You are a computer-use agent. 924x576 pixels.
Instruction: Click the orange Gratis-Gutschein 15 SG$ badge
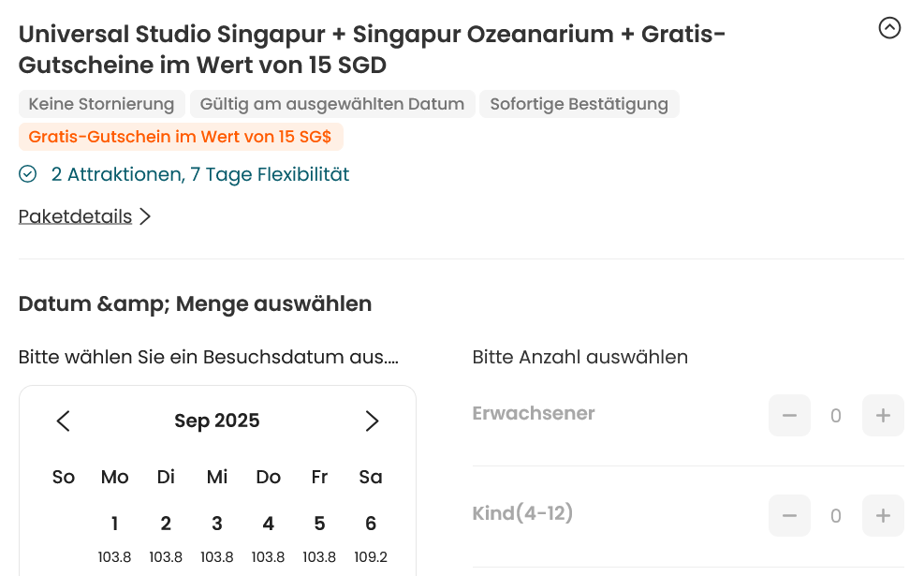tap(181, 137)
